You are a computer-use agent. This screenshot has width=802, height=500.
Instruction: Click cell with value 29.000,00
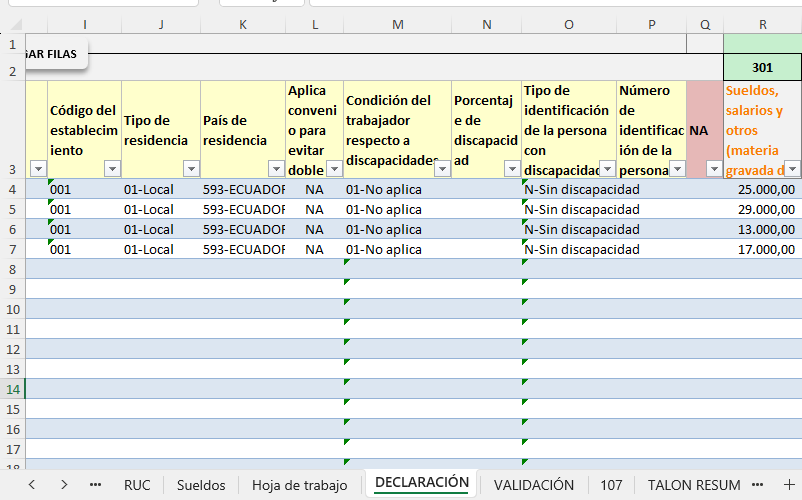tap(762, 209)
